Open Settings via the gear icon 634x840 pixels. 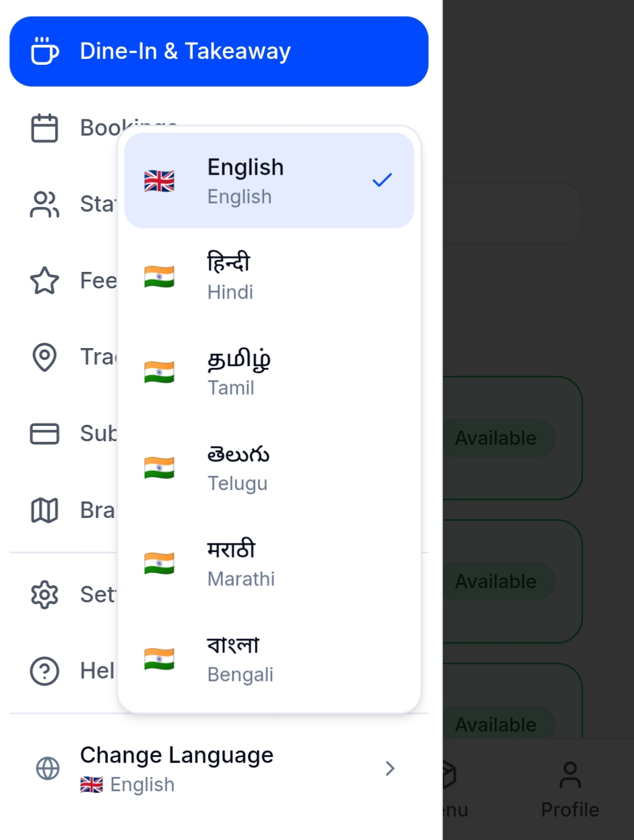[x=45, y=595]
